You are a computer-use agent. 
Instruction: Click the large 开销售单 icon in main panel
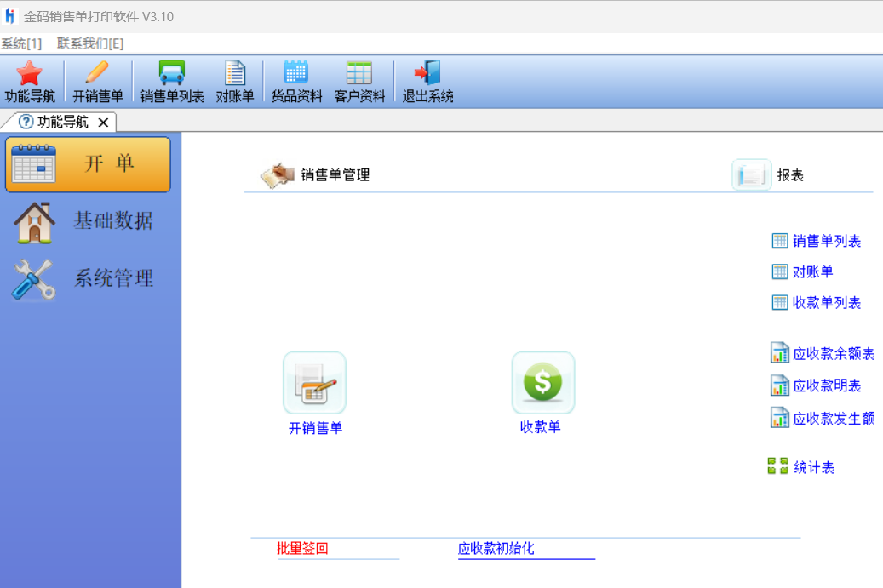click(314, 384)
